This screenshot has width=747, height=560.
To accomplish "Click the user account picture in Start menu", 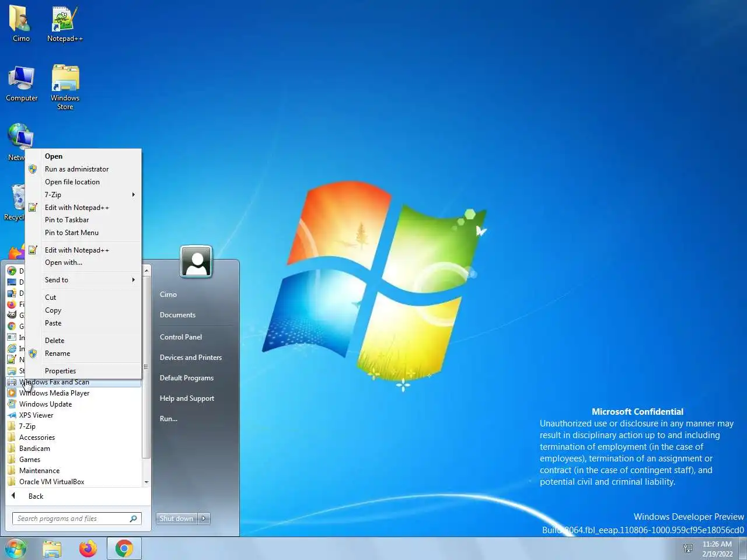I will pyautogui.click(x=196, y=261).
